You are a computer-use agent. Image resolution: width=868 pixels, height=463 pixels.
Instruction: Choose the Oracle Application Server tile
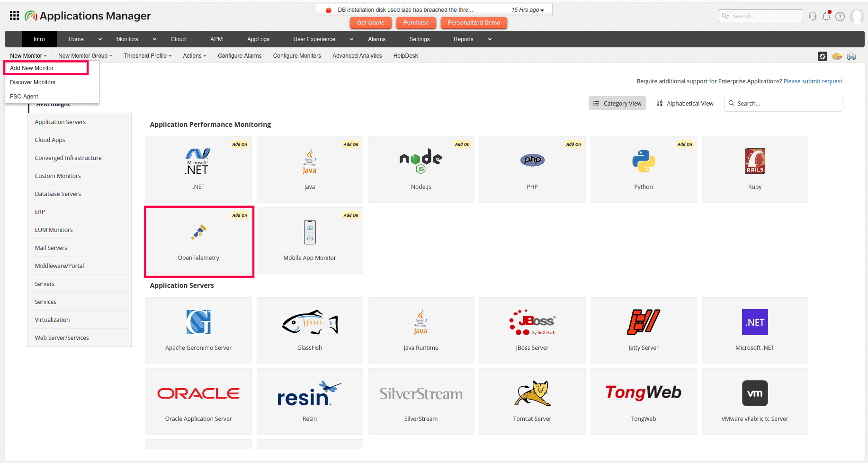click(198, 401)
